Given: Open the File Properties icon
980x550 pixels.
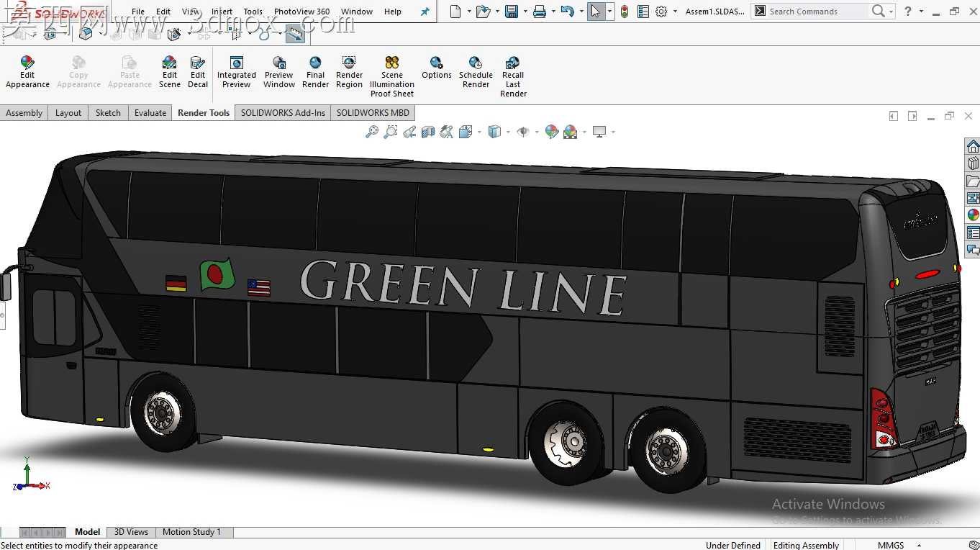Looking at the screenshot, I should click(x=643, y=12).
